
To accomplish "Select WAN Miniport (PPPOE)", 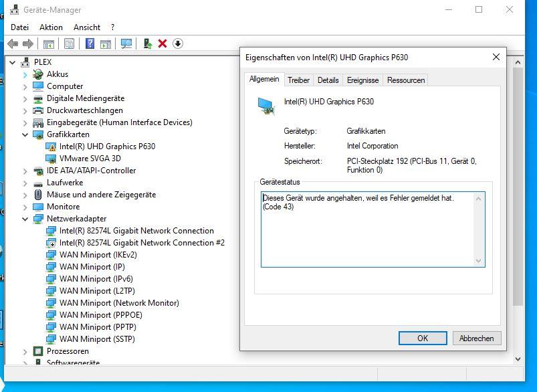I will (x=101, y=315).
